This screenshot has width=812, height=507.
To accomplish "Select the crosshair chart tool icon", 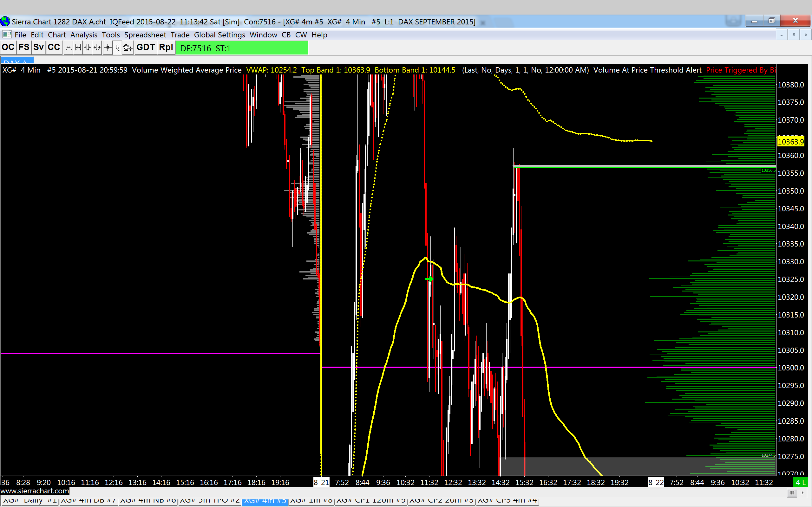I will [x=108, y=48].
